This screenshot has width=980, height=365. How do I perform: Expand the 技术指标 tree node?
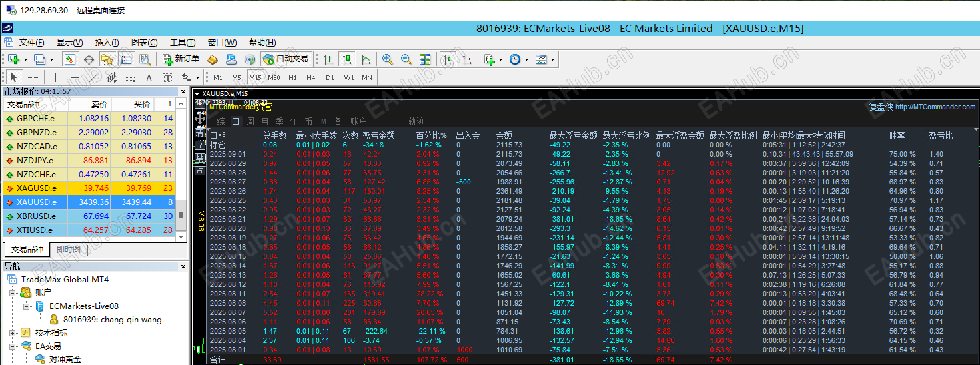point(13,332)
